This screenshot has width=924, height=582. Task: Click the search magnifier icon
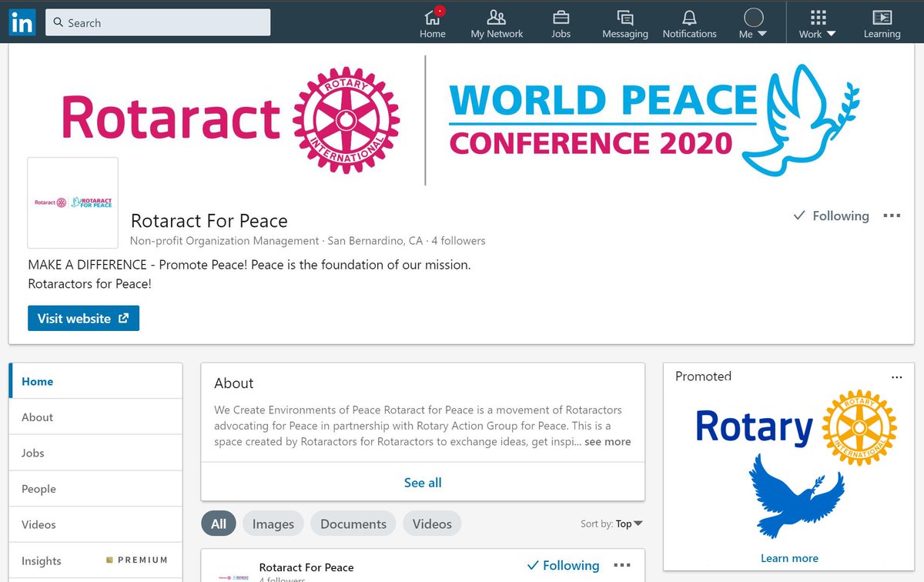click(58, 23)
